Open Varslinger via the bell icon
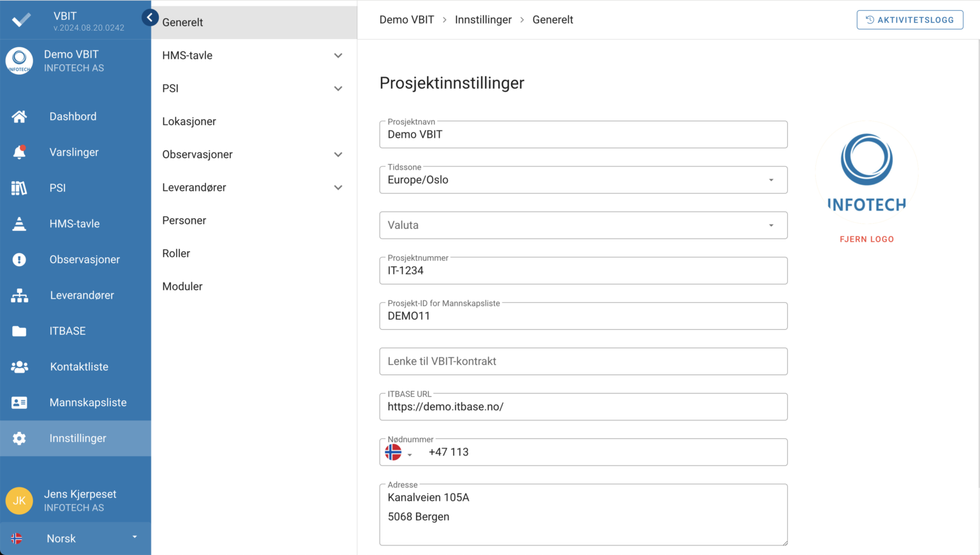This screenshot has width=980, height=555. 19,152
